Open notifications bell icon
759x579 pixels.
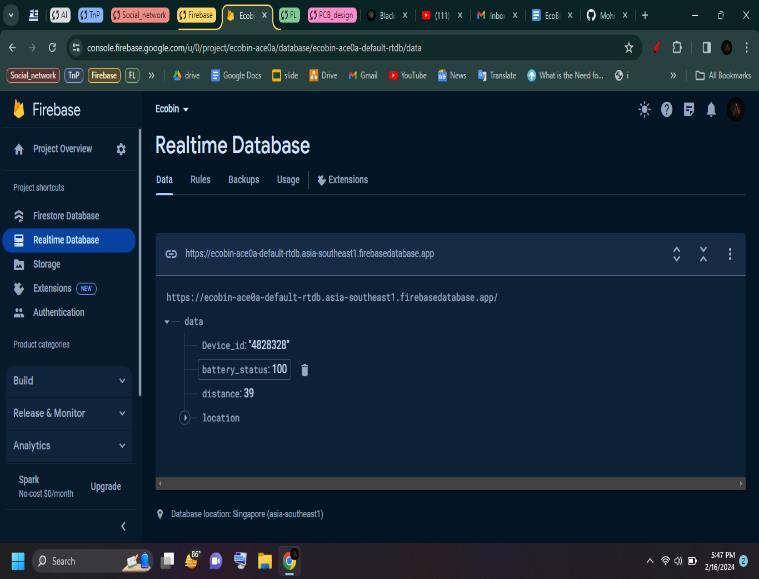pyautogui.click(x=711, y=109)
